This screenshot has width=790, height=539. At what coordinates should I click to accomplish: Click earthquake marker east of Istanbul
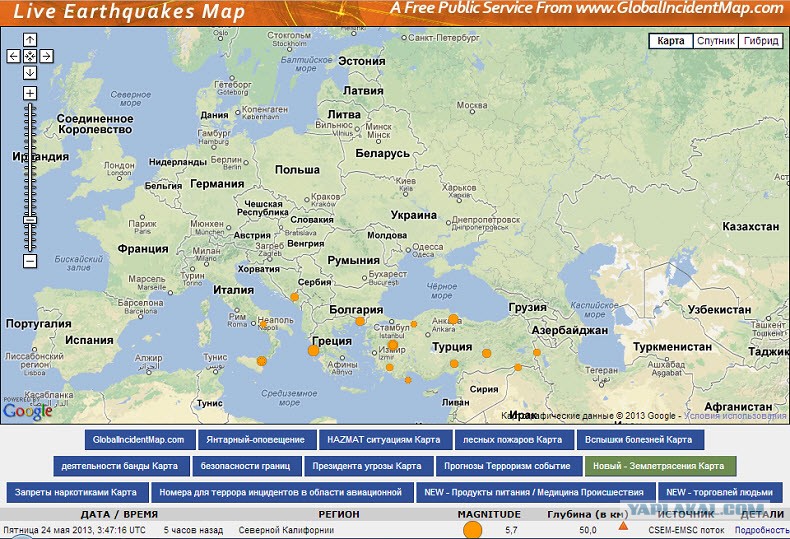[414, 324]
